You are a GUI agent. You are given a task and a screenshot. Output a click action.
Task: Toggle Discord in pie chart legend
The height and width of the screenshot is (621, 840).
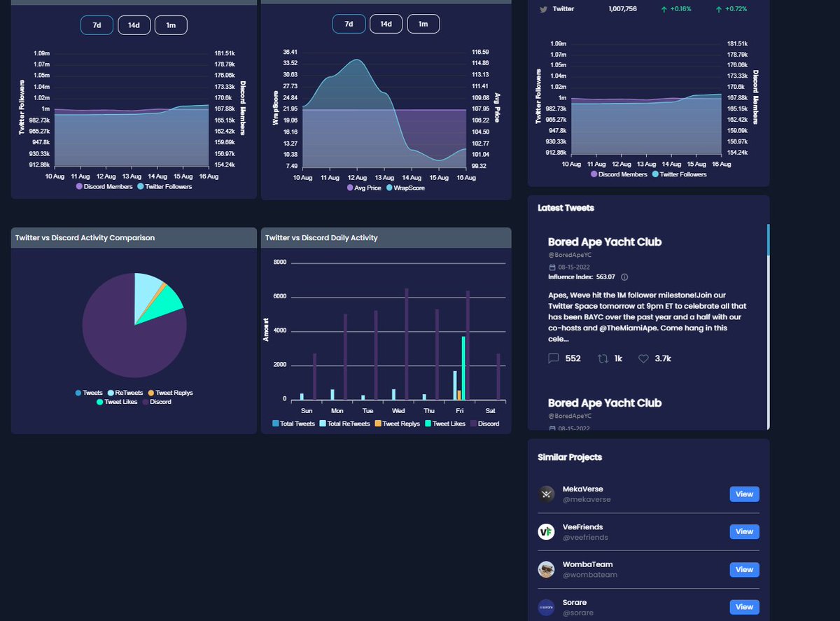[157, 402]
